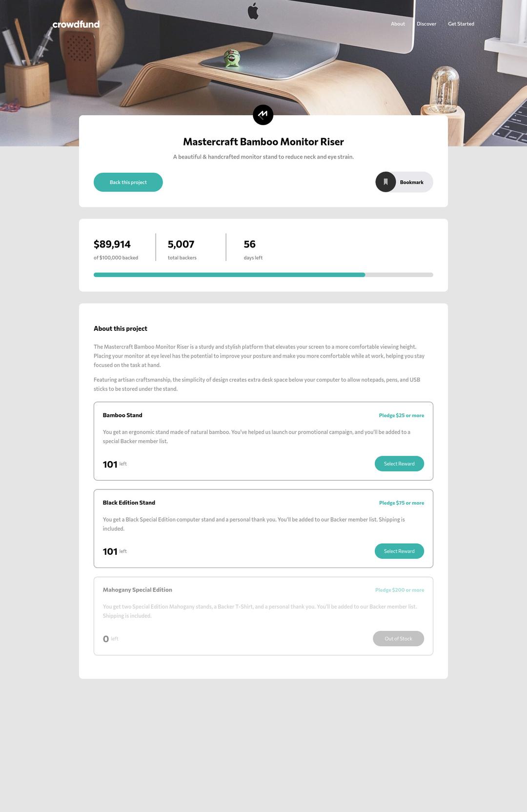Viewport: 527px width, 812px height.
Task: Click the $89,914 backed amount
Action: 112,244
